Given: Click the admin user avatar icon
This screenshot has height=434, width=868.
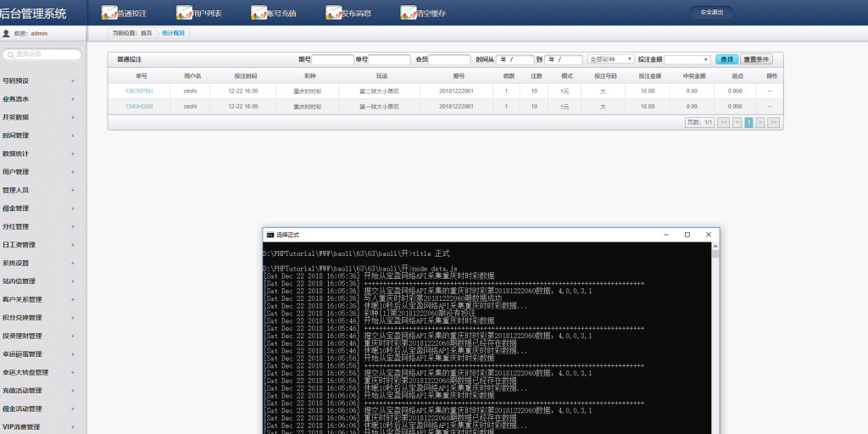Looking at the screenshot, I should point(7,34).
